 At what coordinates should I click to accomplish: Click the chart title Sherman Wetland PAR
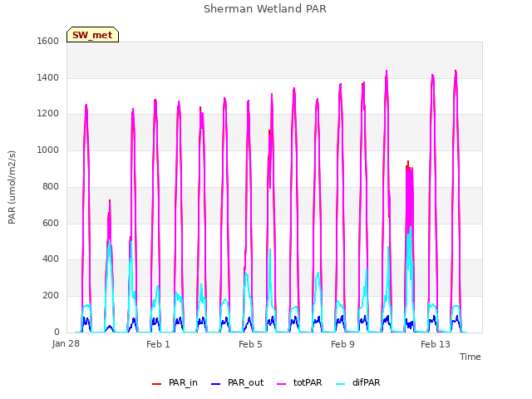265,9
